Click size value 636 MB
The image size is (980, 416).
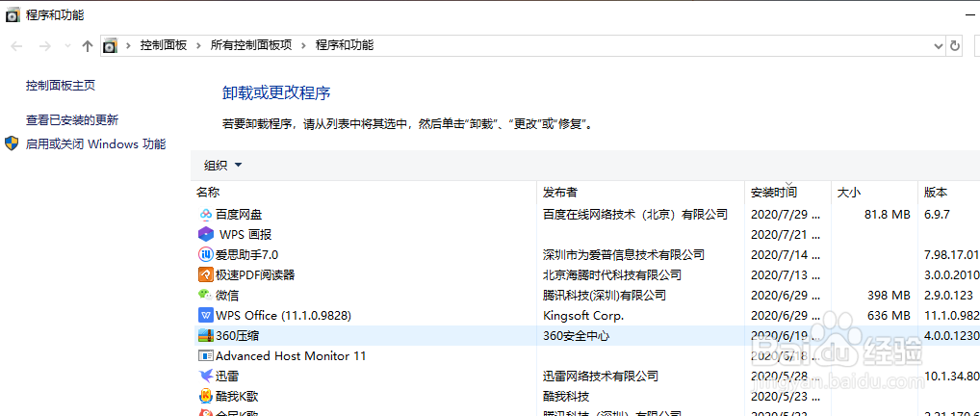(889, 315)
